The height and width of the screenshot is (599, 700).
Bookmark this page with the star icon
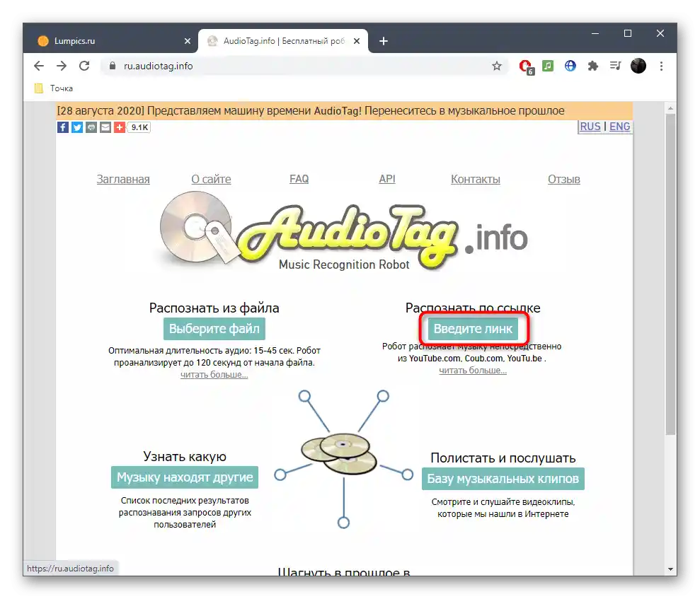click(x=496, y=66)
